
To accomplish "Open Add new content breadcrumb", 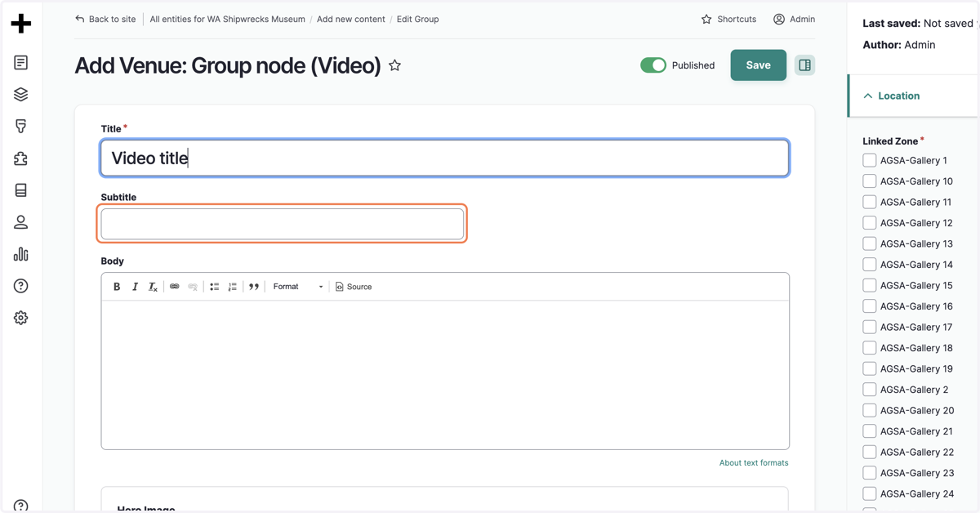I will [351, 19].
